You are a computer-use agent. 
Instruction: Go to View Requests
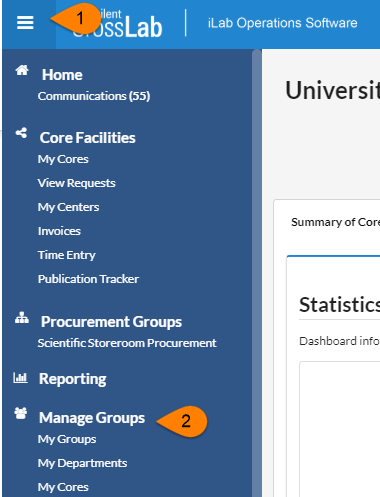click(x=77, y=183)
